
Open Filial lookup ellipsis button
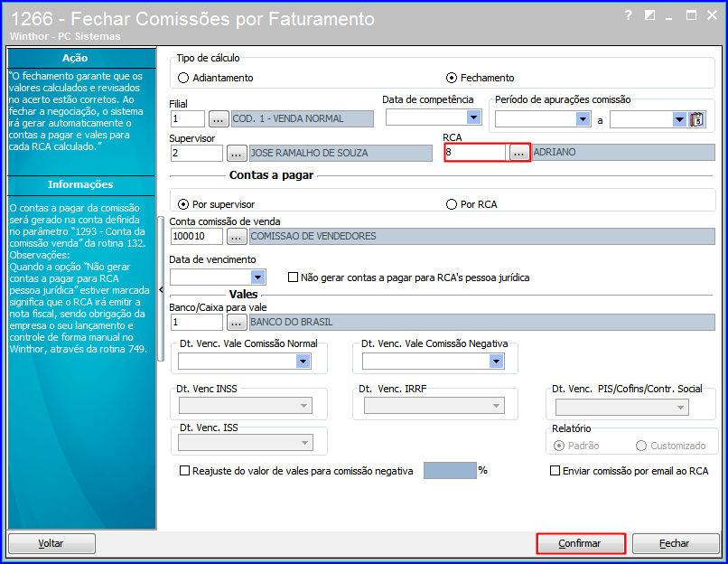219,119
